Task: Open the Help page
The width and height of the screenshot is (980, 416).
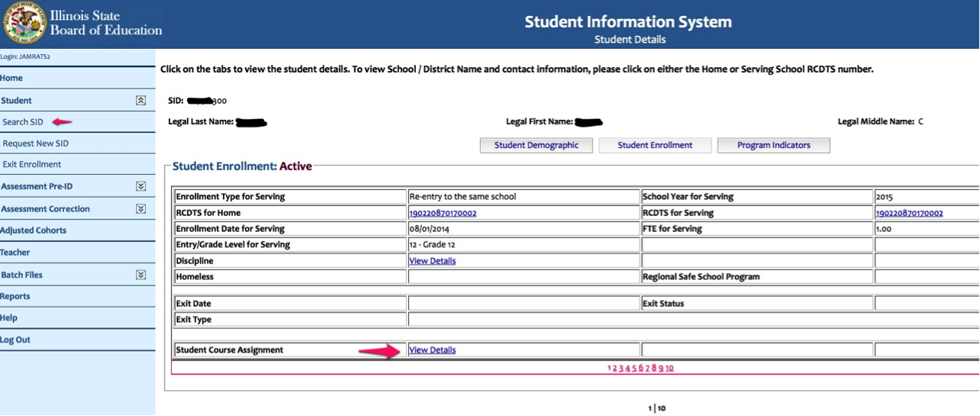Action: point(9,318)
